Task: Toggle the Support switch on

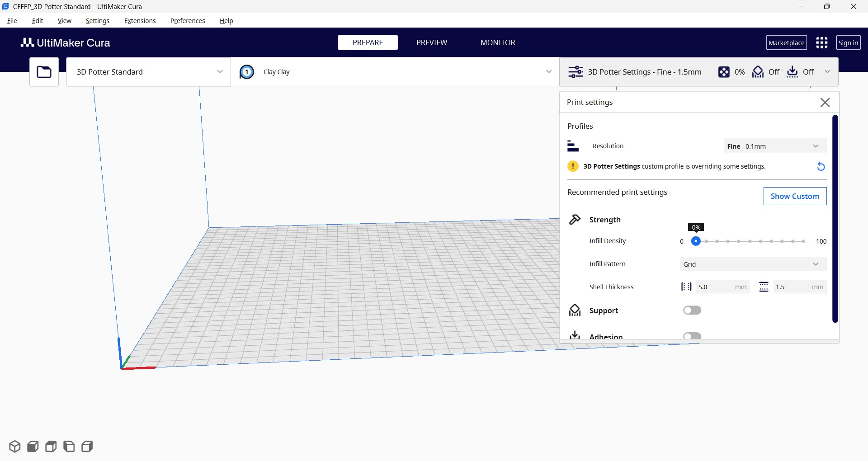Action: pos(692,310)
